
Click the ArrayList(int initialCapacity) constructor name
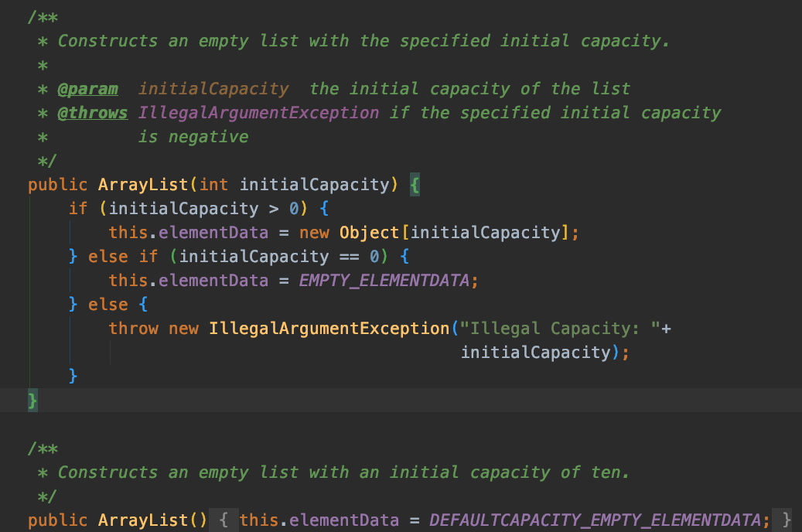pyautogui.click(x=143, y=185)
